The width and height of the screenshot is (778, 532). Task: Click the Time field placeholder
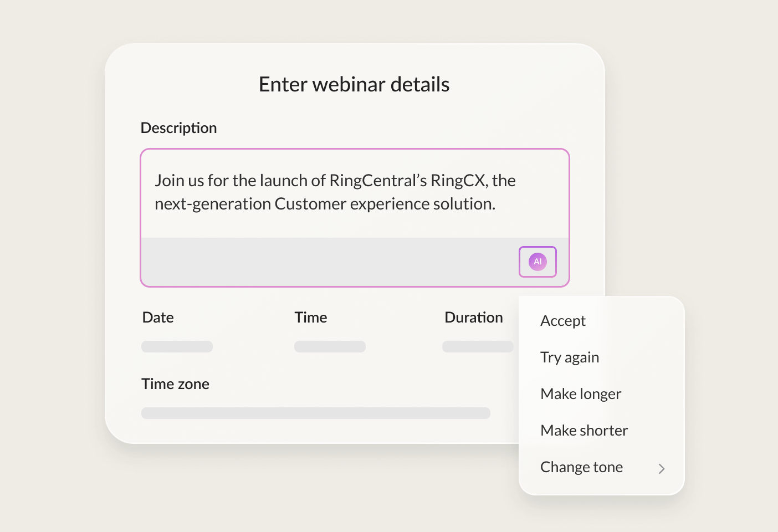330,346
